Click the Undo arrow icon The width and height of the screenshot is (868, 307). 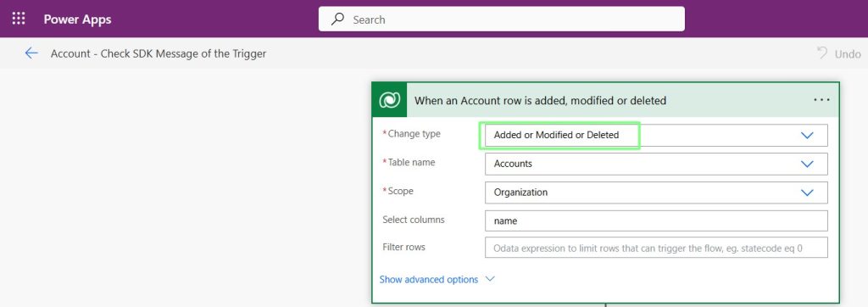[x=822, y=53]
